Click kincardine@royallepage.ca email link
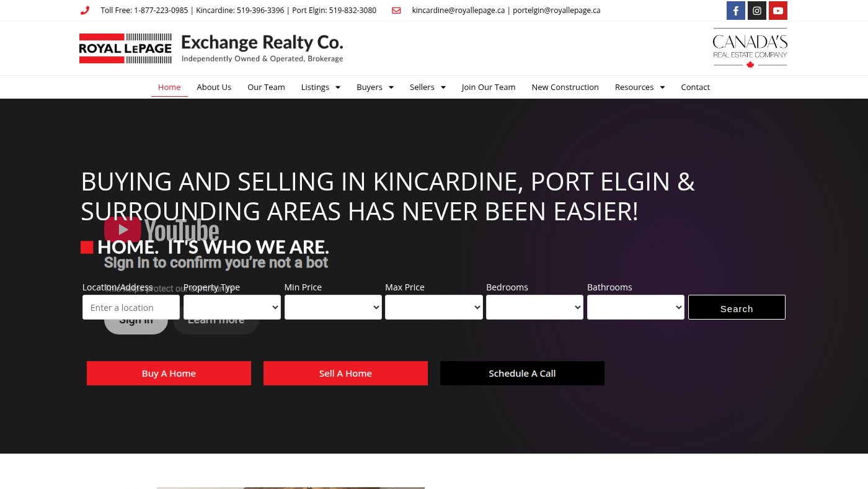Screen dimensions: 868x489 pos(458,11)
